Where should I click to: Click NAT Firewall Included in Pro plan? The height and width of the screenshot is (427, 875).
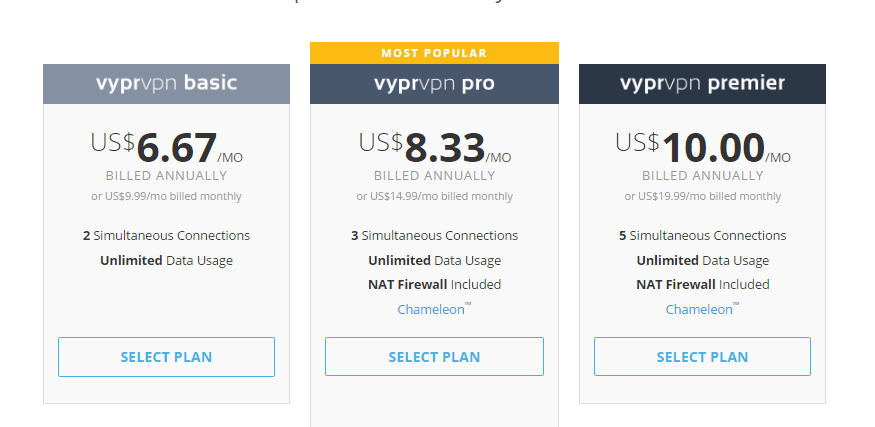coord(434,285)
